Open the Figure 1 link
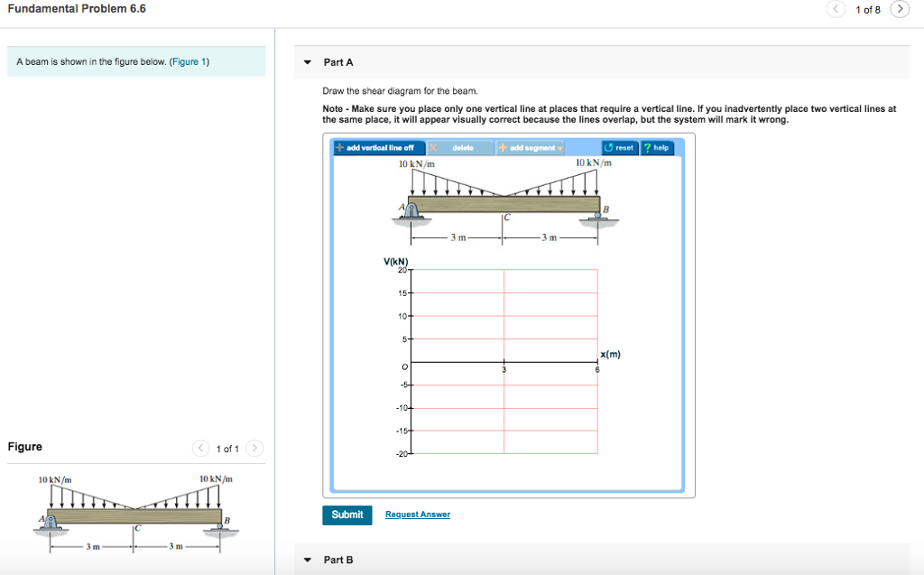The width and height of the screenshot is (924, 575). click(x=189, y=62)
